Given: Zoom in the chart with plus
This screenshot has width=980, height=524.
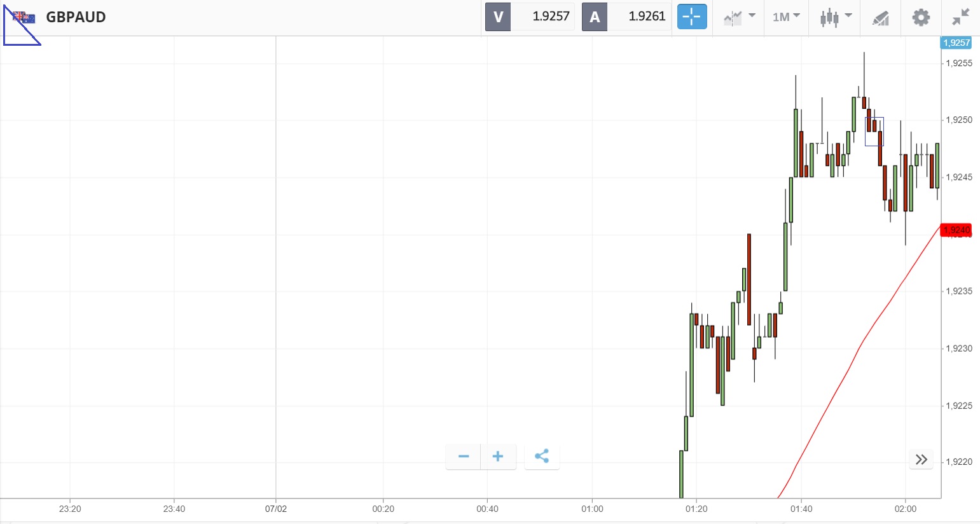Looking at the screenshot, I should (x=498, y=457).
